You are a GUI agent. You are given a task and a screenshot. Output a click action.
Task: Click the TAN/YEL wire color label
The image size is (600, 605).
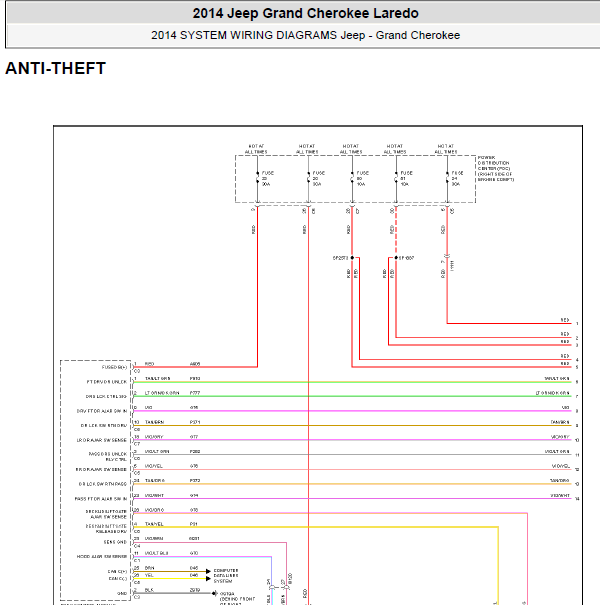click(154, 524)
